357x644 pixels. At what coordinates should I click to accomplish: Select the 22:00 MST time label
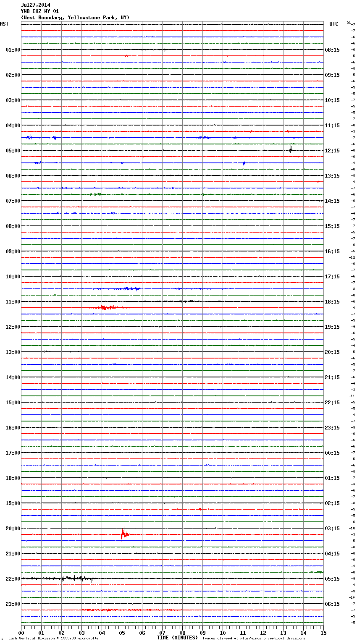[13, 579]
